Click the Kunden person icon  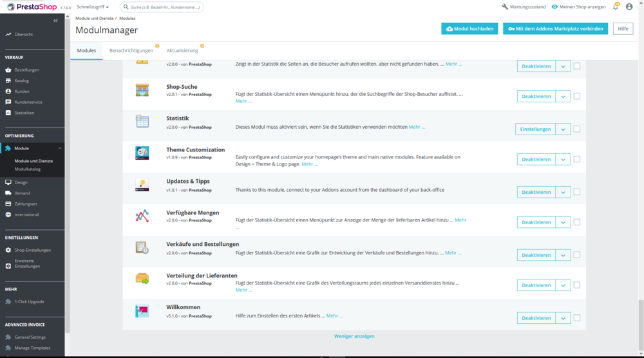point(8,91)
